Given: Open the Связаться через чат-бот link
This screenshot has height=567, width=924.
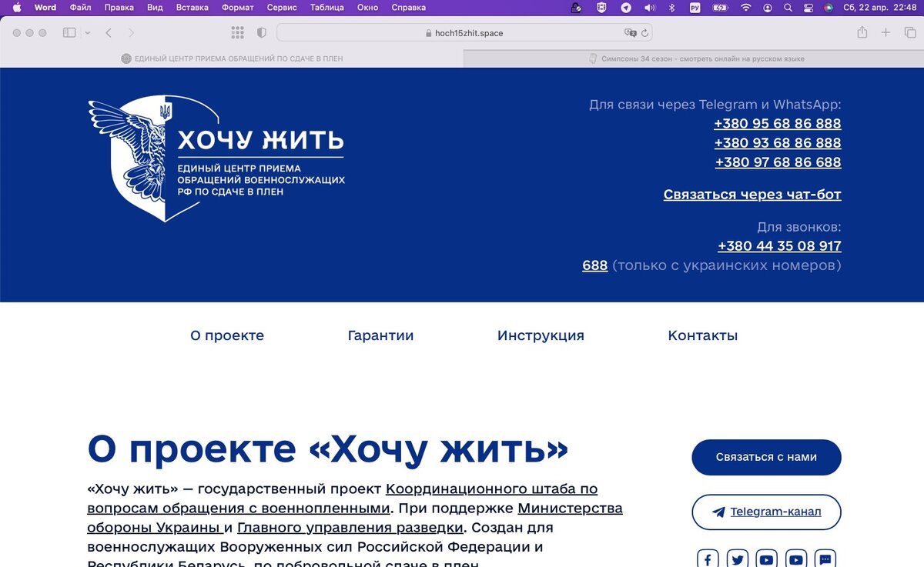Looking at the screenshot, I should coord(752,195).
